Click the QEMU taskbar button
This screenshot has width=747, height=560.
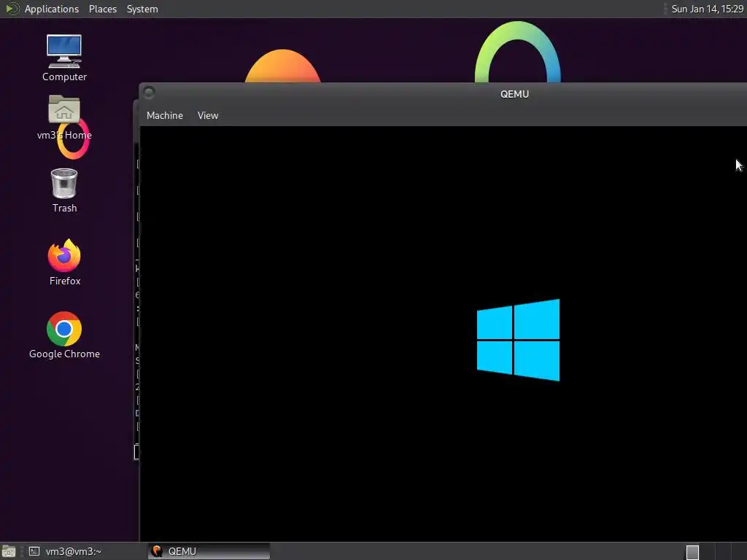209,551
